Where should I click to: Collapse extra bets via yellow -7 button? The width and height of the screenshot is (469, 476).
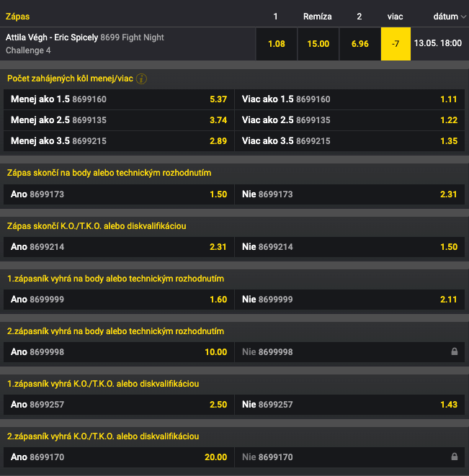396,44
